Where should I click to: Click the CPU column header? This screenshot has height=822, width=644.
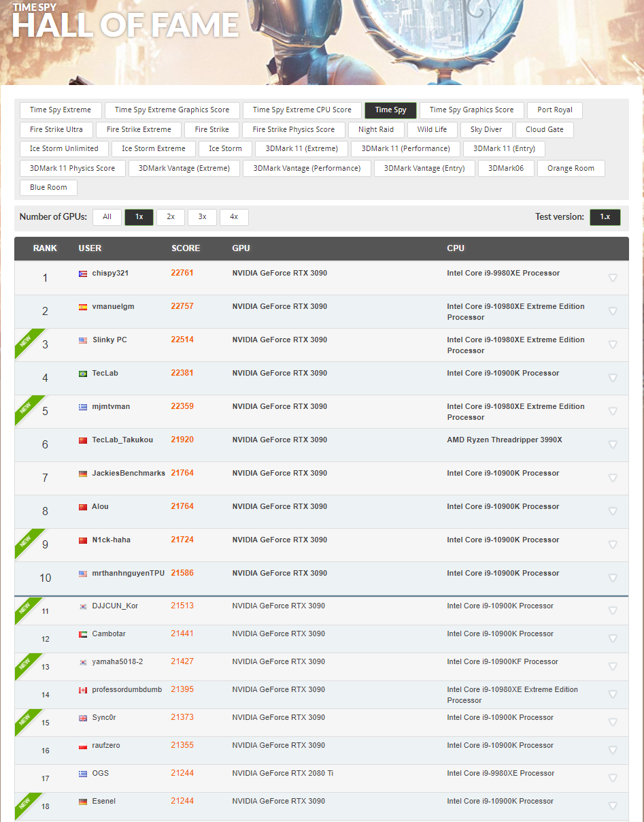(456, 248)
